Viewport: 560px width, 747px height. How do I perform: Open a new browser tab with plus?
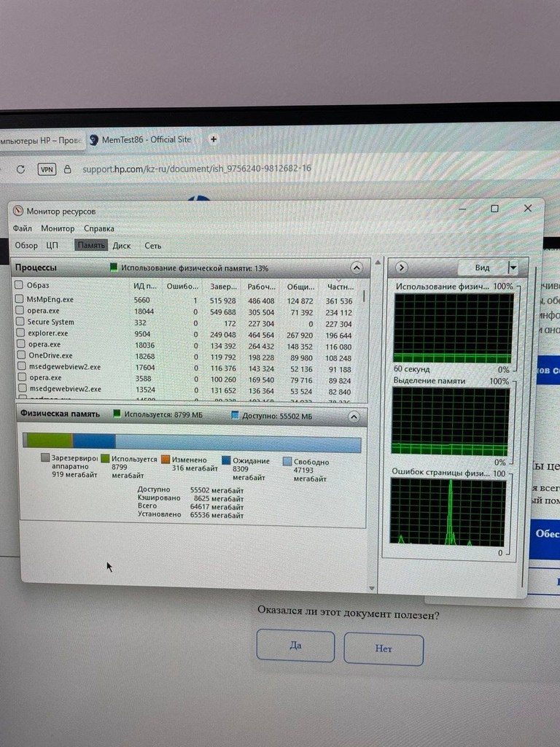[x=214, y=139]
